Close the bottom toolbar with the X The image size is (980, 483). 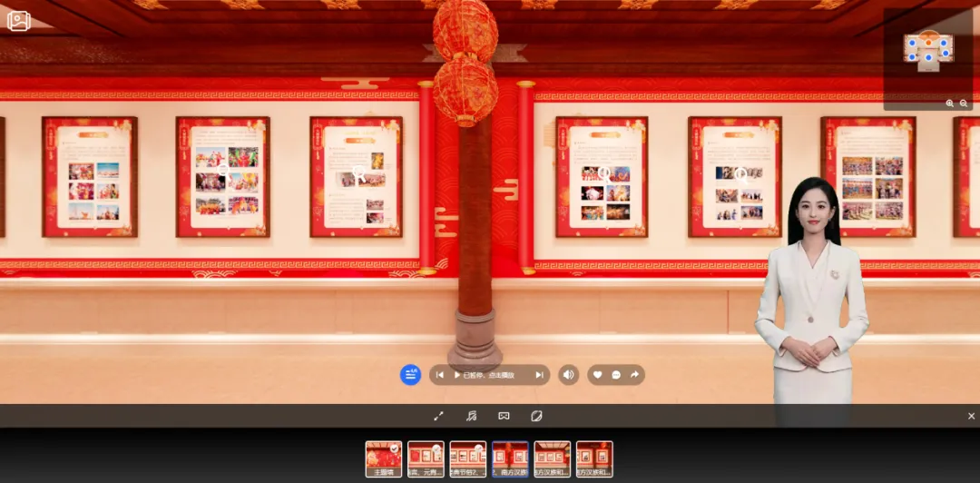coord(971,416)
